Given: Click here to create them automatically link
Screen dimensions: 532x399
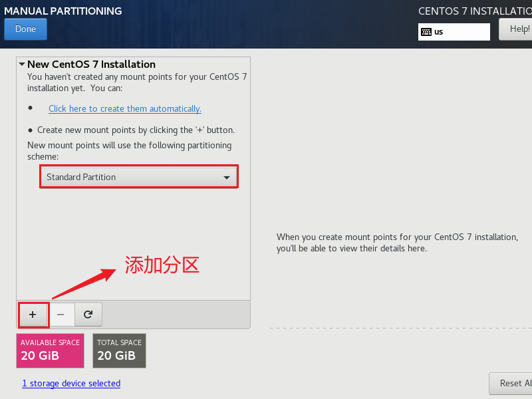Looking at the screenshot, I should point(125,108).
